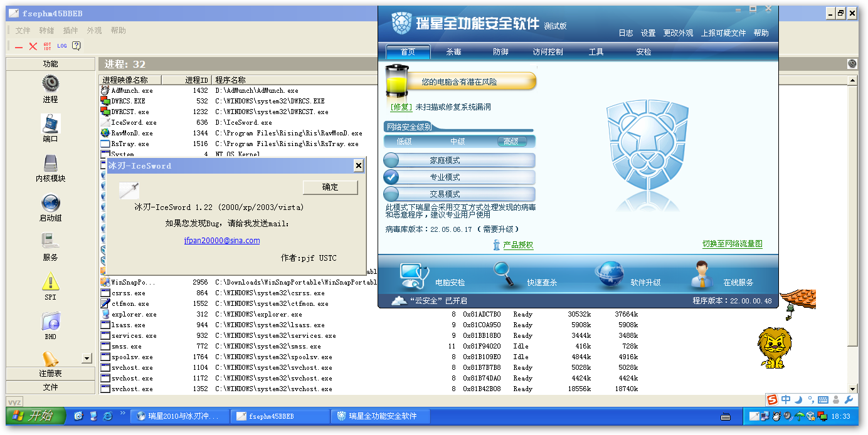Open the 端口 (port) sidebar icon
Viewport: 868px width, 435px height.
50,123
